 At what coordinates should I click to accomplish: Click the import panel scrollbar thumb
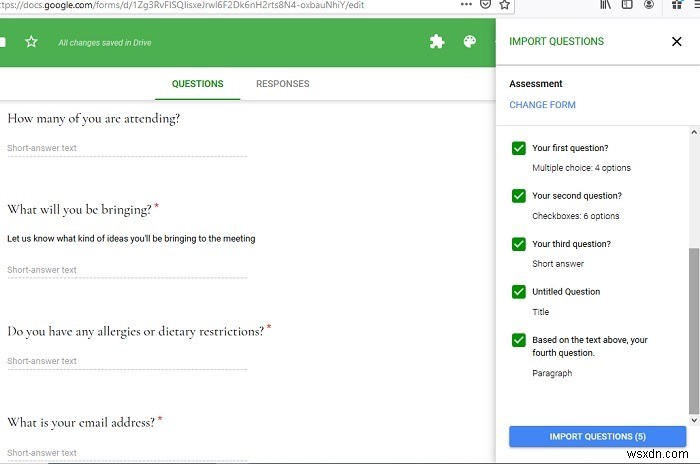click(x=694, y=331)
